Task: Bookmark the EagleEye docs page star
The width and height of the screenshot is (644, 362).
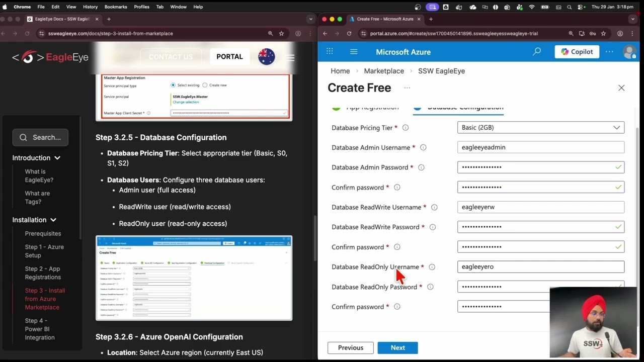Action: [281, 33]
